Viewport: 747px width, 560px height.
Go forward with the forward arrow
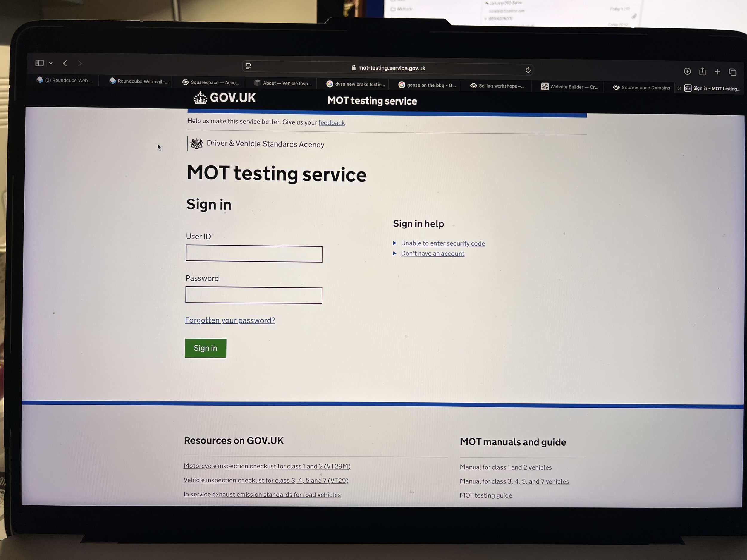[x=80, y=63]
